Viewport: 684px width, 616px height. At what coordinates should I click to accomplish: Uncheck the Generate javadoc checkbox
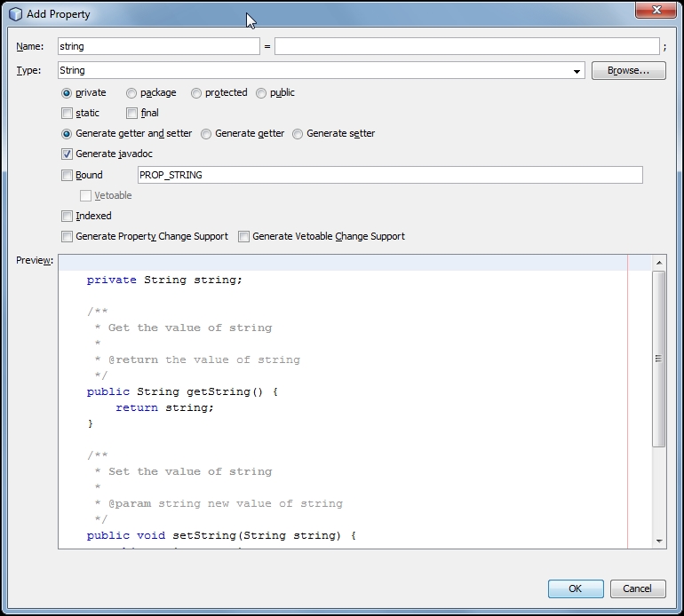[x=67, y=154]
